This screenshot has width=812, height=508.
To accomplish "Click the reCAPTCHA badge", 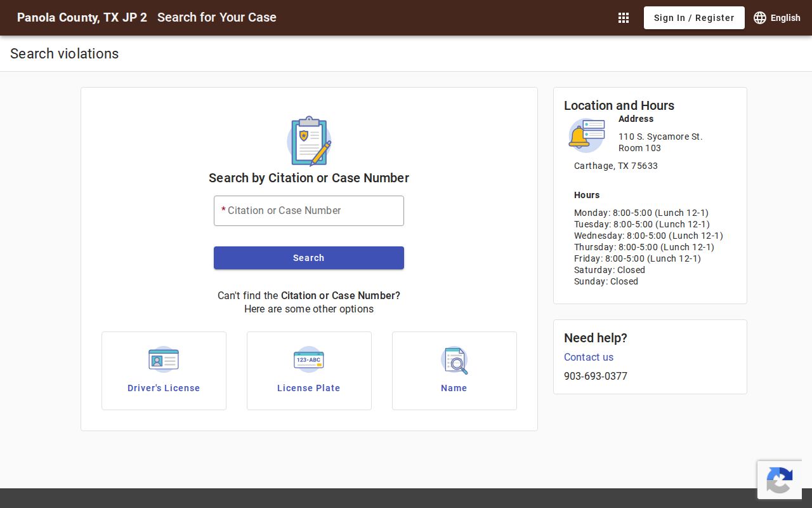I will [780, 479].
